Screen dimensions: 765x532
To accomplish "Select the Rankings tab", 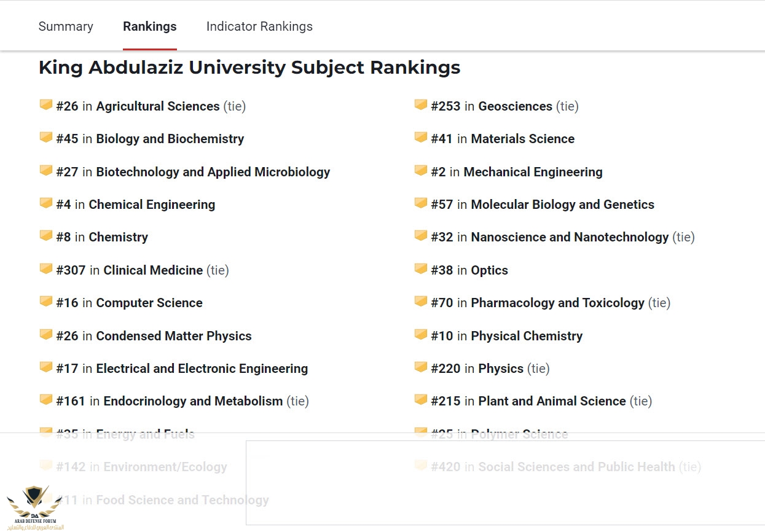I will tap(149, 26).
